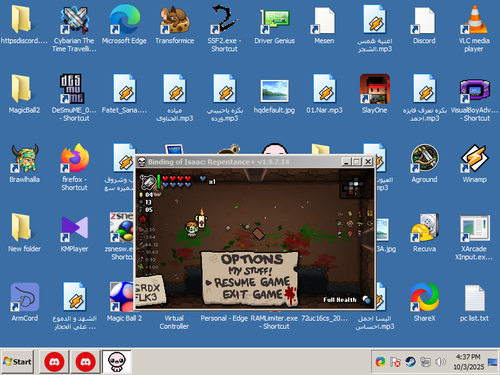The image size is (500, 375).
Task: Select the 01.Nar.mp3 file
Action: pyautogui.click(x=325, y=89)
